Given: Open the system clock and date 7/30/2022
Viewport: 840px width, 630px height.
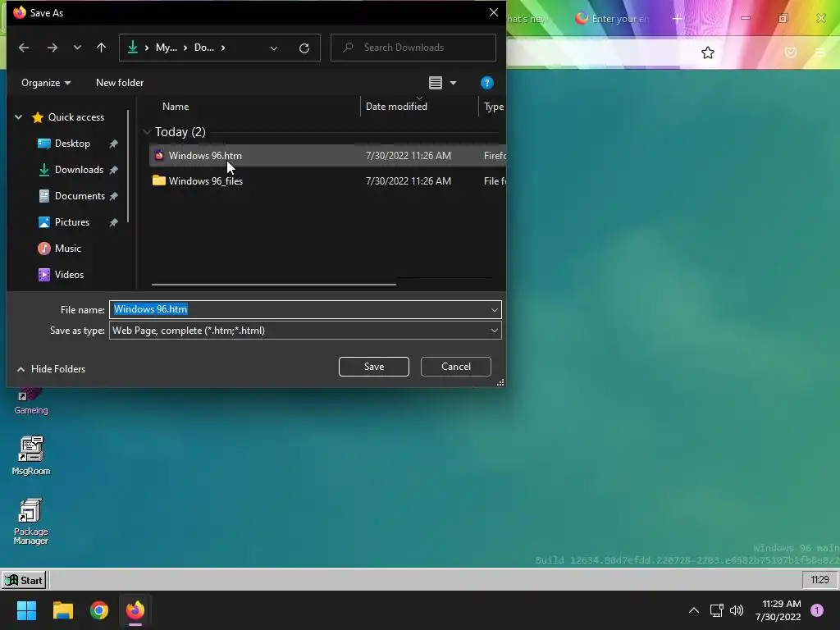Looking at the screenshot, I should 778,610.
